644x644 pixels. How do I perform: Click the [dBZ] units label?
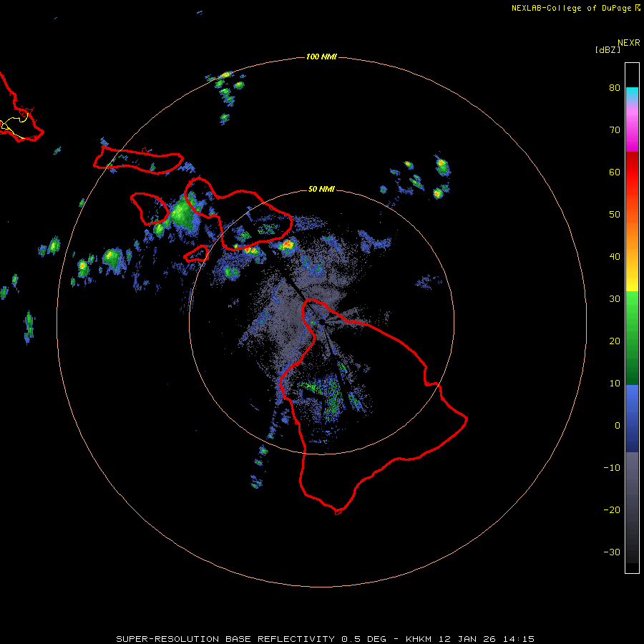coord(608,49)
